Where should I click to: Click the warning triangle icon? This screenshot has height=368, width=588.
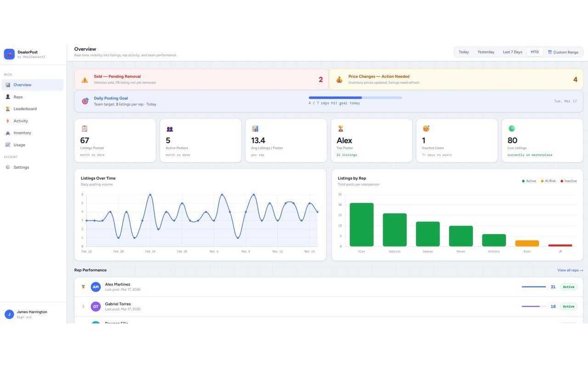pyautogui.click(x=85, y=80)
